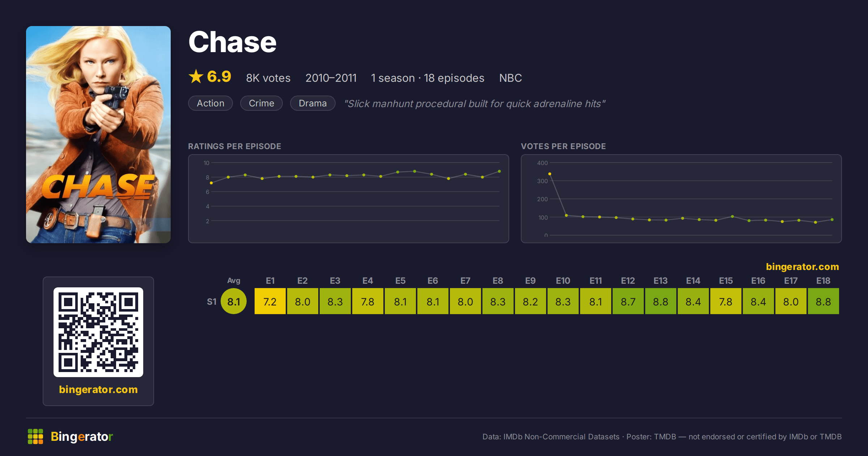Select the Crime genre tag
This screenshot has width=868, height=456.
[261, 103]
